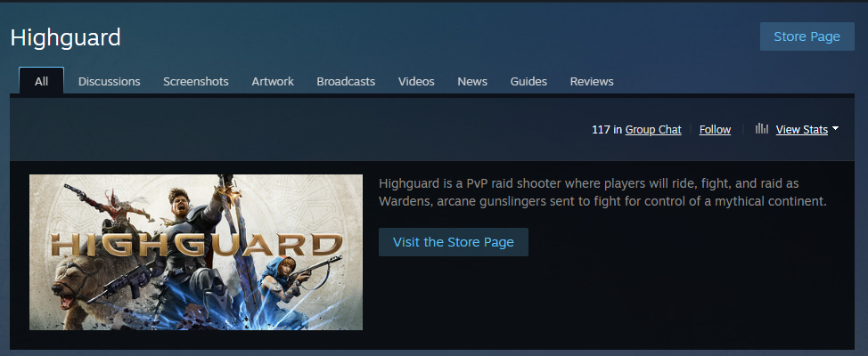Click the '117 in' chat count text
This screenshot has height=356, width=868.
tap(607, 129)
